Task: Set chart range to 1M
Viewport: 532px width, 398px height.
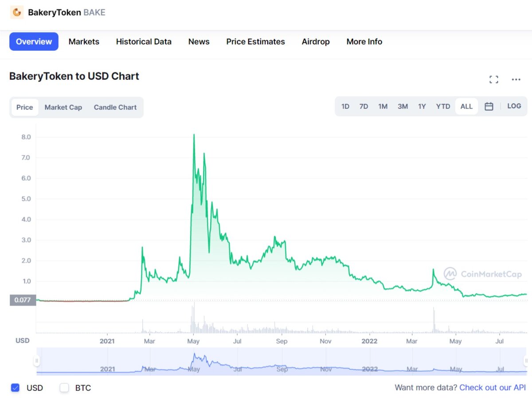Action: 383,106
